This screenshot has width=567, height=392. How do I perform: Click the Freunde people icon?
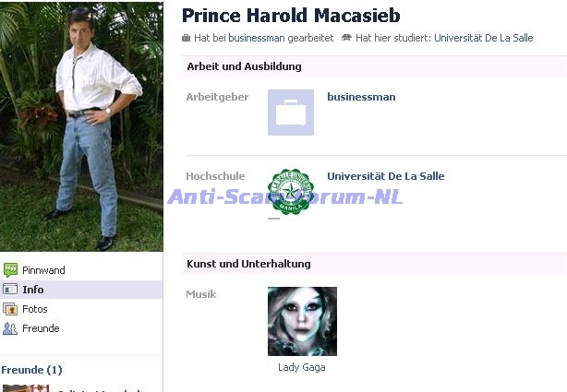click(x=10, y=328)
